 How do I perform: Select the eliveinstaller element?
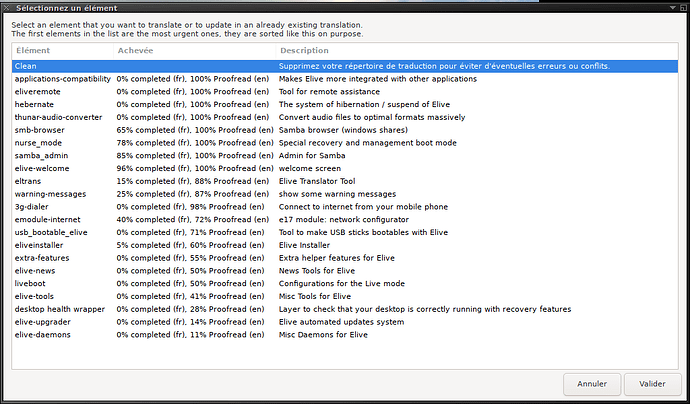[x=39, y=245]
